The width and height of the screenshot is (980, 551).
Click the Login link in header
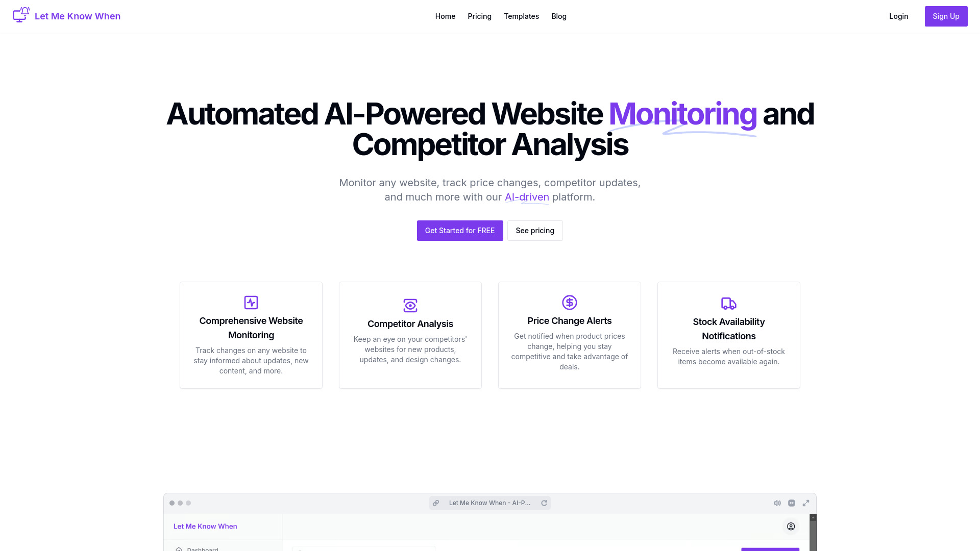[898, 15]
